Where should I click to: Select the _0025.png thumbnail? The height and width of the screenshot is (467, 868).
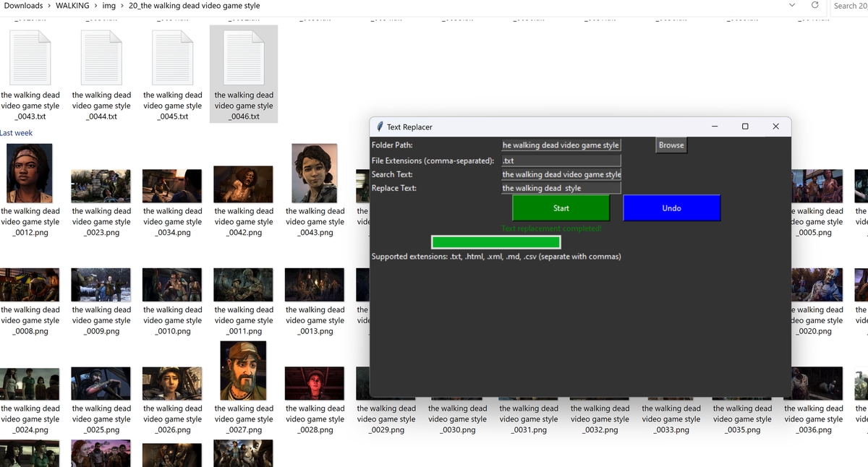pyautogui.click(x=101, y=383)
